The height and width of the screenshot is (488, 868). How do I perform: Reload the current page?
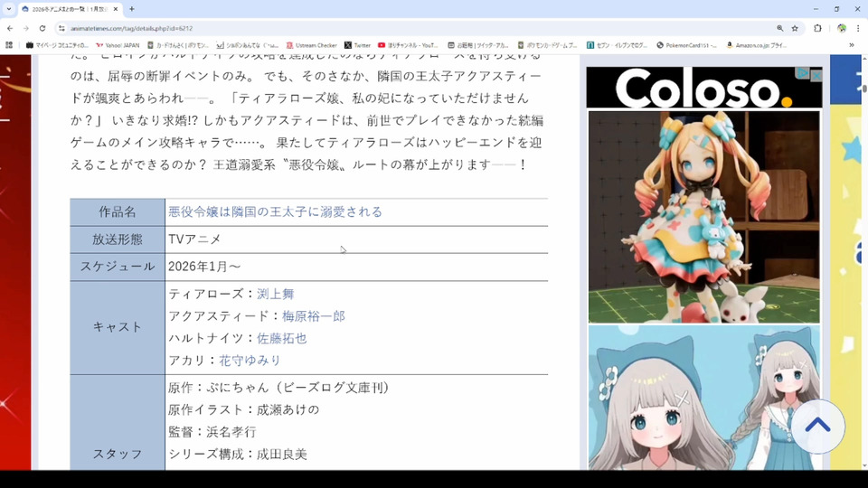pyautogui.click(x=42, y=28)
